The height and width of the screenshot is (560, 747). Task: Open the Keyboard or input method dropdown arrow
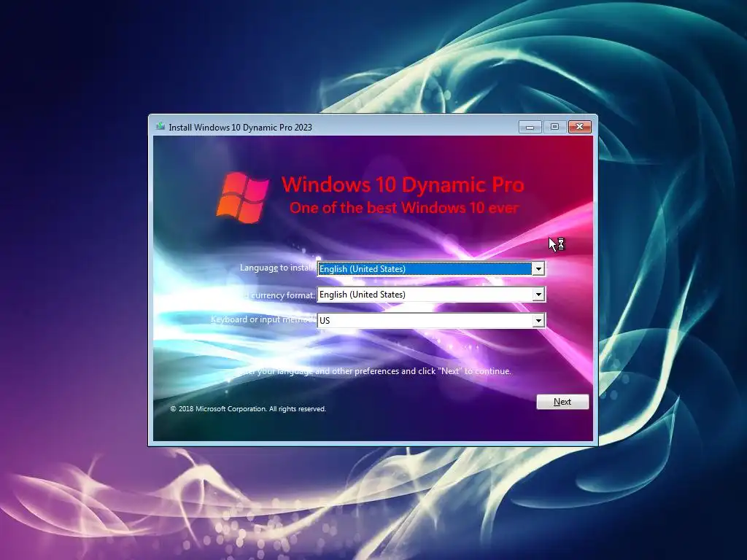pyautogui.click(x=538, y=321)
